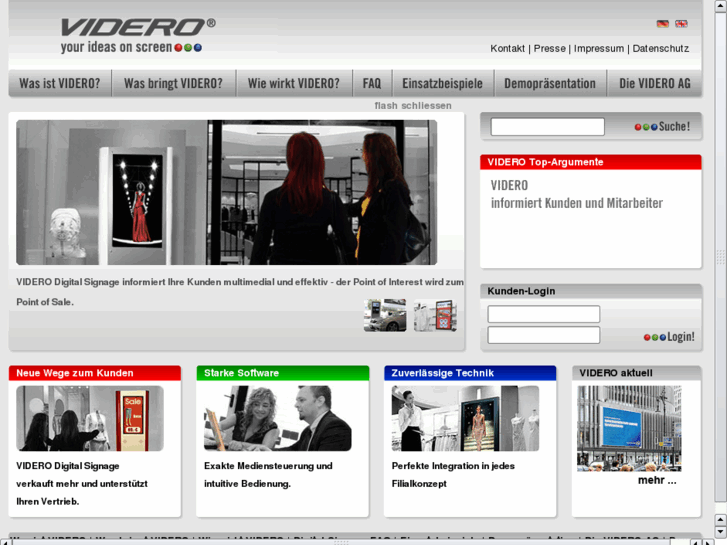Click text 'Exakte Mediensteuerung und'
This screenshot has height=545, width=727.
pos(268,466)
